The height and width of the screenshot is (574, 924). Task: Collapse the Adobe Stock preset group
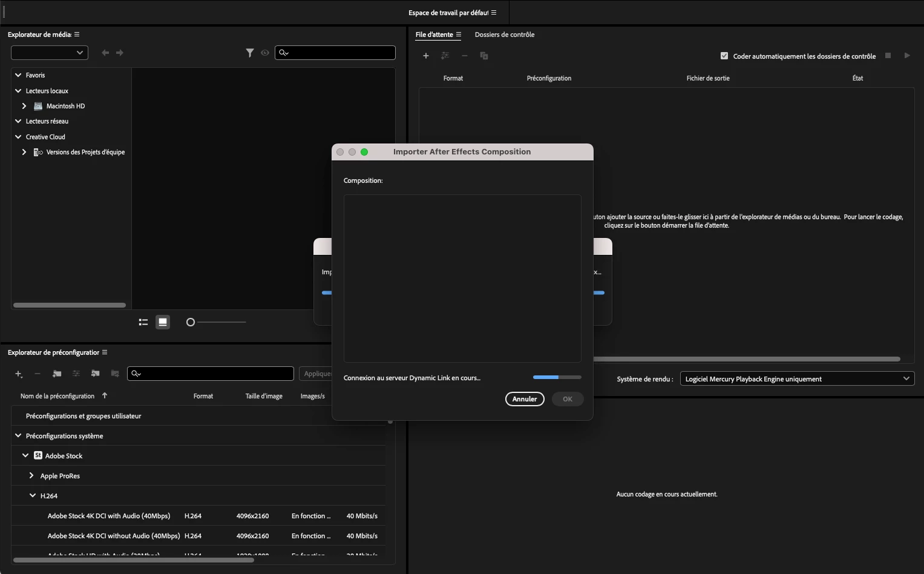coord(25,456)
